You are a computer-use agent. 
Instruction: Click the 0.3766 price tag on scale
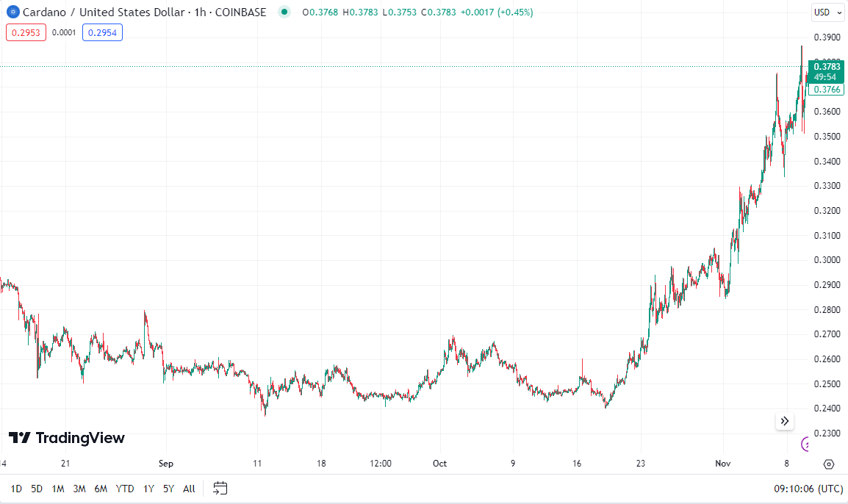[x=827, y=89]
